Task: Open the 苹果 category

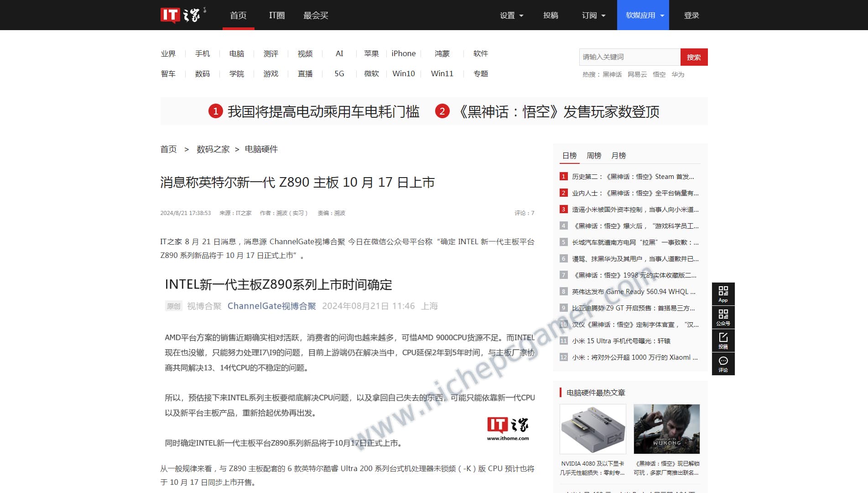Action: (371, 53)
